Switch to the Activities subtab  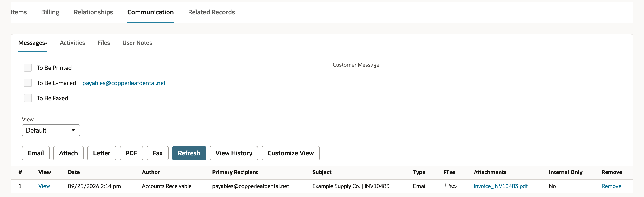[72, 43]
